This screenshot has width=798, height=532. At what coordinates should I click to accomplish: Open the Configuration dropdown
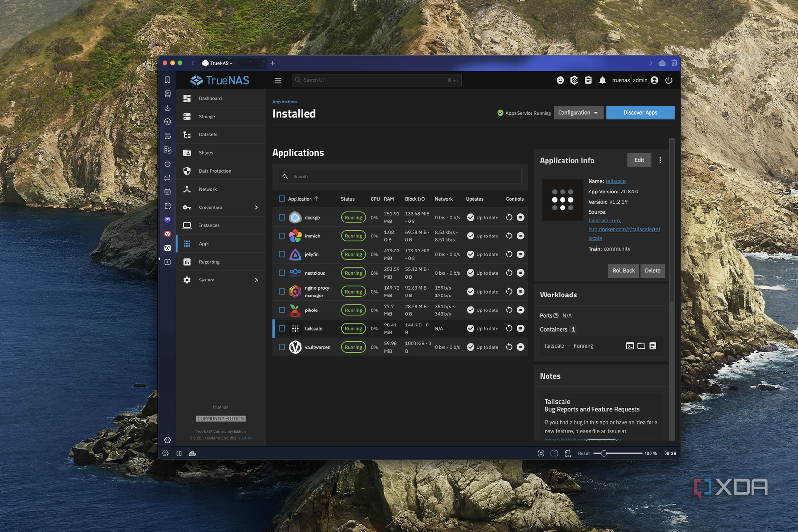(578, 113)
